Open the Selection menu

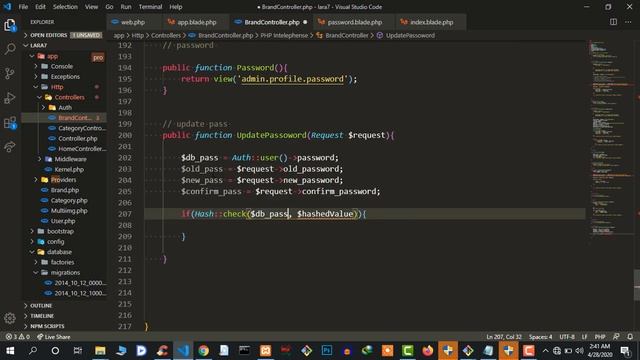(x=65, y=7)
